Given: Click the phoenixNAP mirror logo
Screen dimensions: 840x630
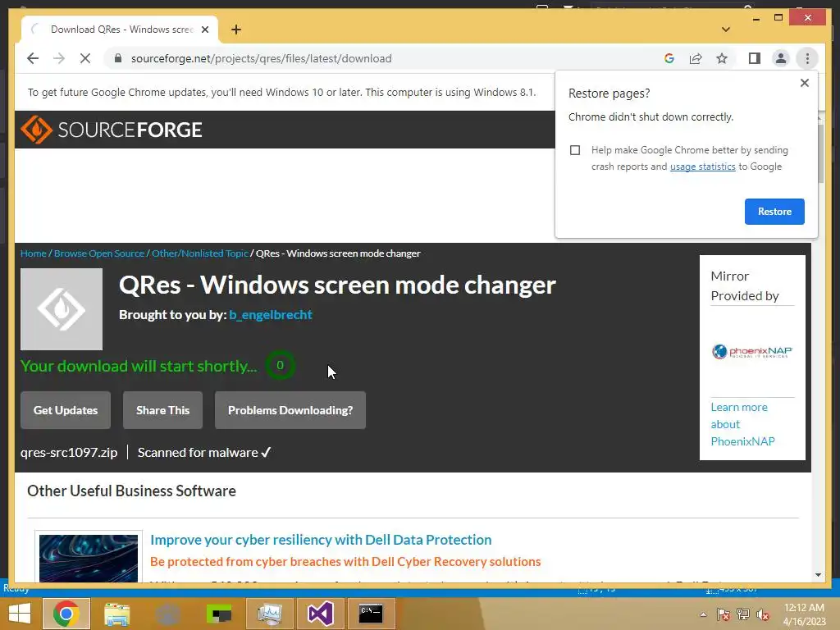Looking at the screenshot, I should pyautogui.click(x=752, y=351).
